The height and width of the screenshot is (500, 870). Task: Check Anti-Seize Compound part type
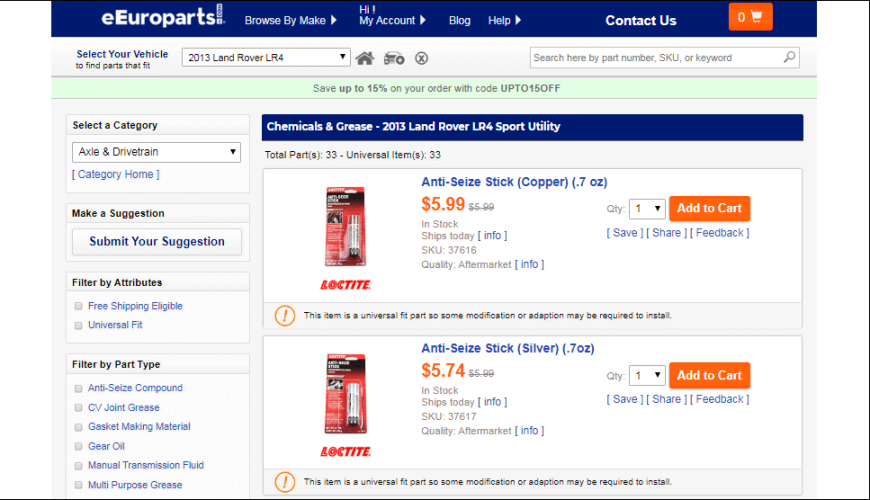(78, 388)
